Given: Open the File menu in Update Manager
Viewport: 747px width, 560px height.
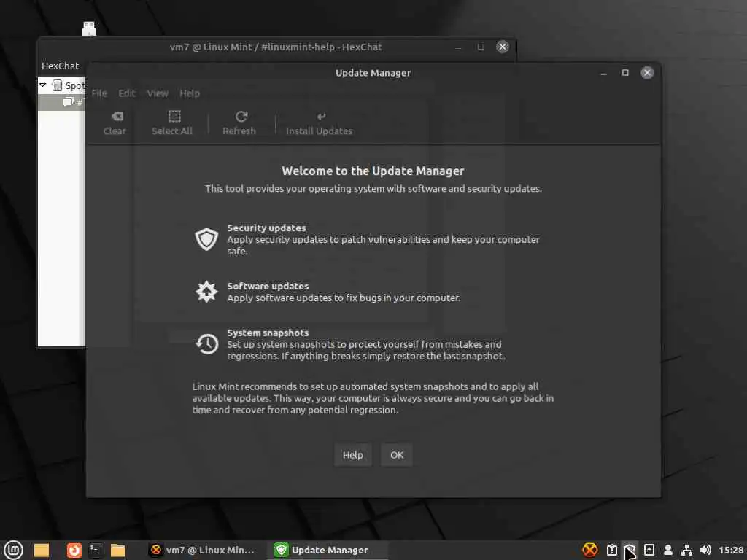Looking at the screenshot, I should (x=99, y=93).
